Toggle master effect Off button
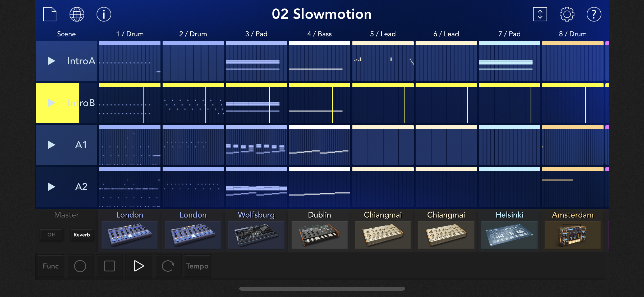Screen dimensions: 644x297 coord(51,235)
